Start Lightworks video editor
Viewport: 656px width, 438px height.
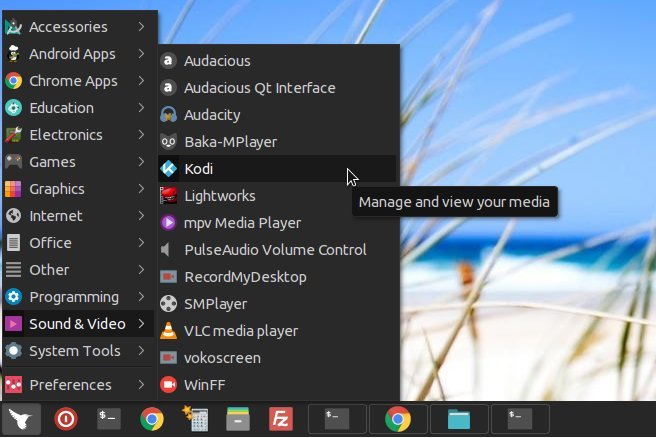(x=277, y=196)
